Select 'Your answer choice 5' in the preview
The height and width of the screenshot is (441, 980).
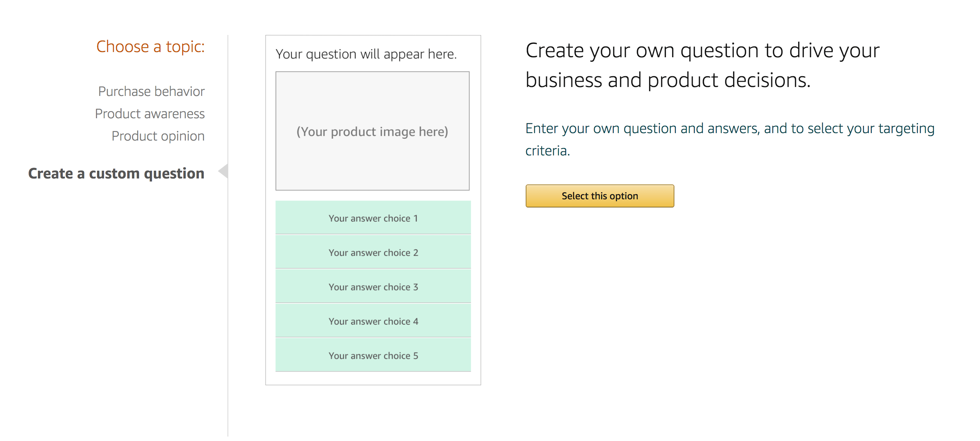pyautogui.click(x=373, y=355)
